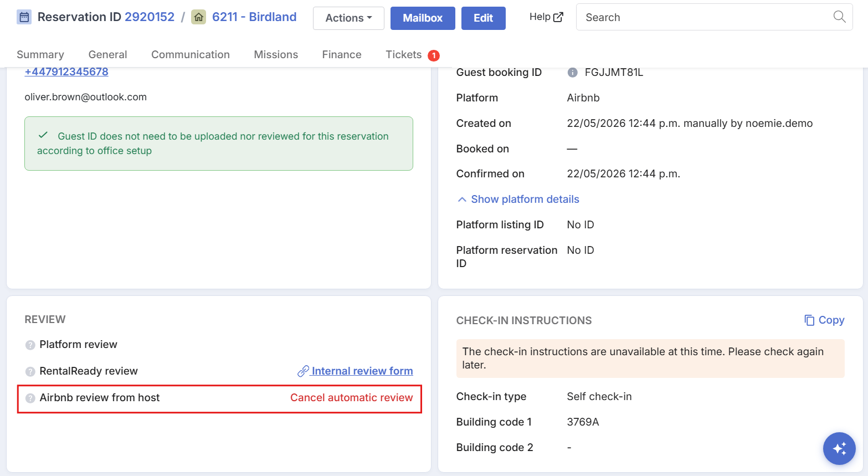Focus the Search input field
Image resolution: width=868 pixels, height=476 pixels.
(703, 17)
